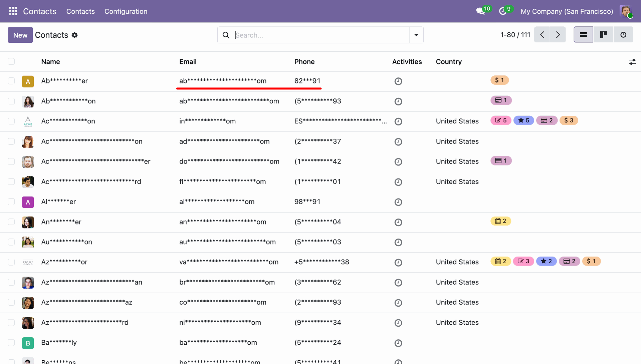Click activity clock for Ba*******ly row
Image resolution: width=641 pixels, height=364 pixels.
tap(398, 343)
